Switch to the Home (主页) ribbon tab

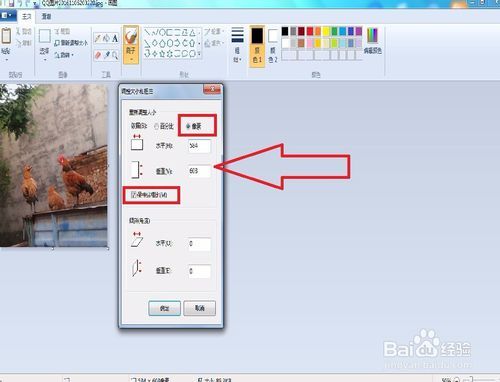(27, 16)
